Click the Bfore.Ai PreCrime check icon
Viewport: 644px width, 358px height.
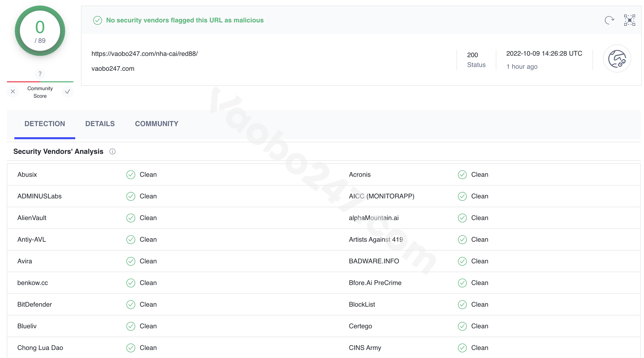(462, 283)
